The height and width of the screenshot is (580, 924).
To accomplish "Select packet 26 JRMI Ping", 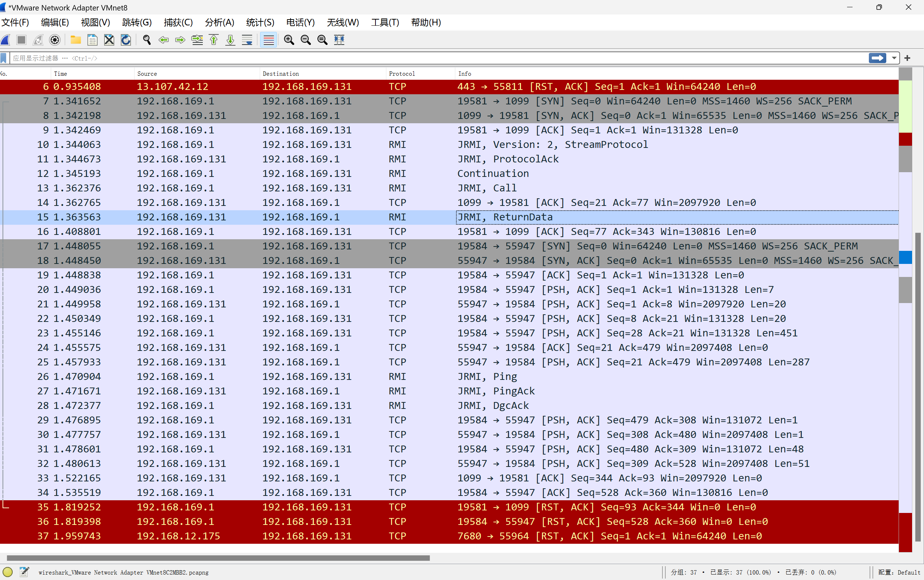I will coord(449,376).
